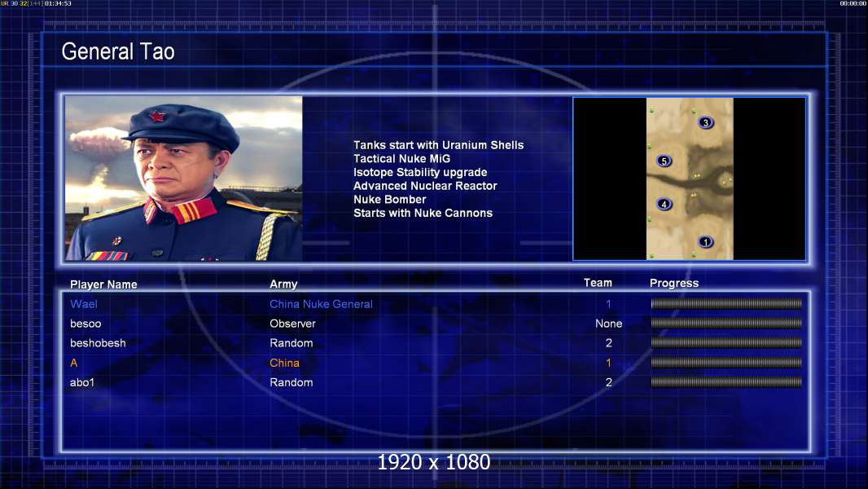Click start position marker 1 on minimap
Viewport: 868px width, 489px height.
click(x=705, y=242)
